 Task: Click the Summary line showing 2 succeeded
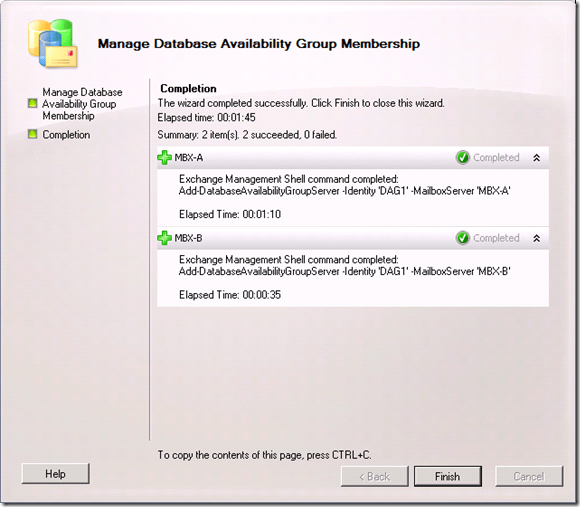(247, 135)
